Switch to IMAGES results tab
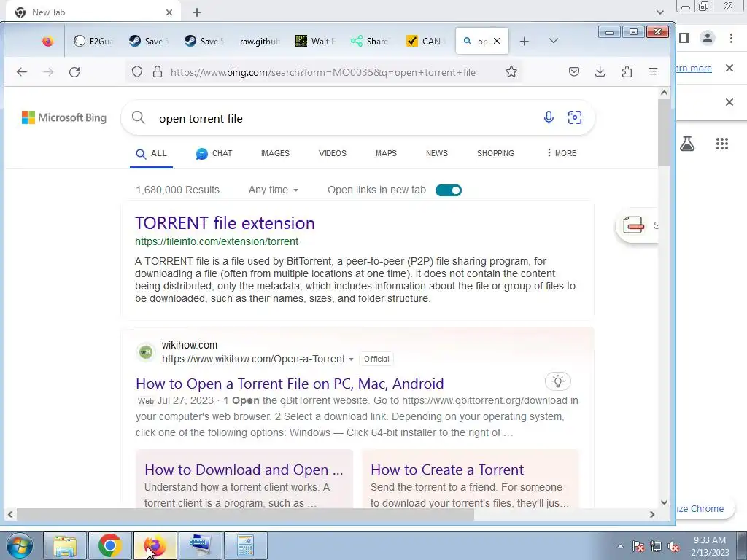The height and width of the screenshot is (560, 747). (x=275, y=153)
